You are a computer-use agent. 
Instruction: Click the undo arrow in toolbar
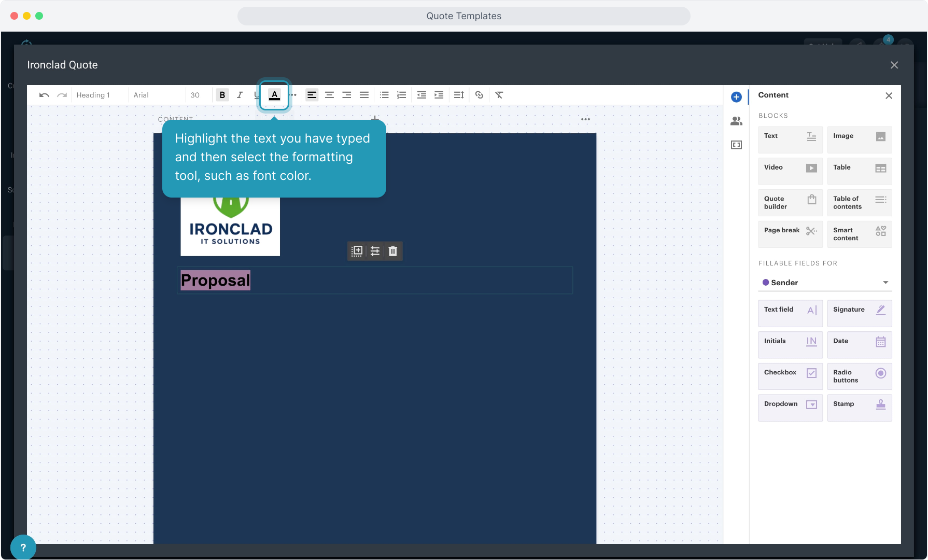pyautogui.click(x=44, y=95)
